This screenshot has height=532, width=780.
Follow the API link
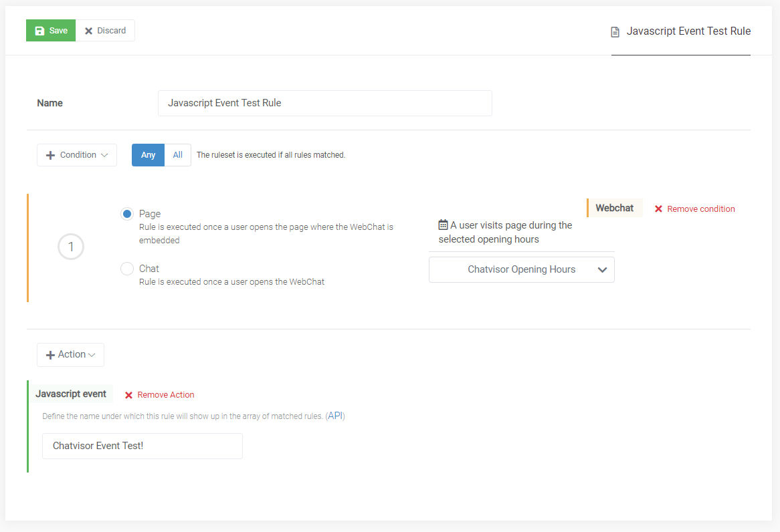coord(335,416)
